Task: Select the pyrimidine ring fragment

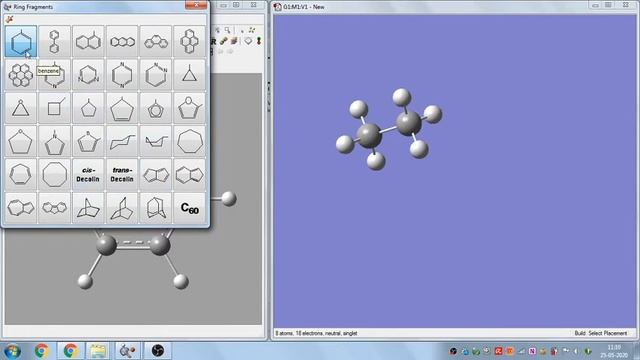Action: coord(88,75)
